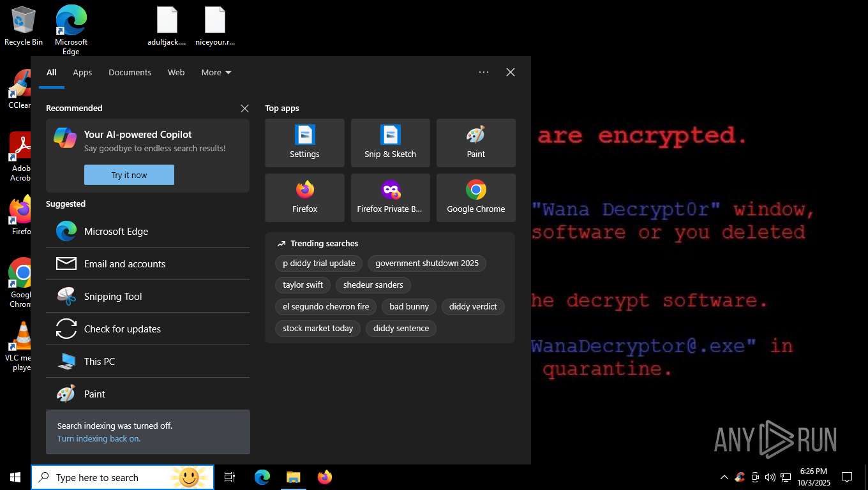Select the adultjack file on desktop

coord(167,26)
